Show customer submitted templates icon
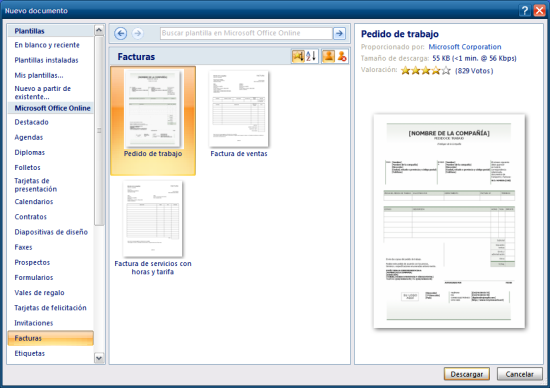The width and height of the screenshot is (550, 388). coord(328,56)
